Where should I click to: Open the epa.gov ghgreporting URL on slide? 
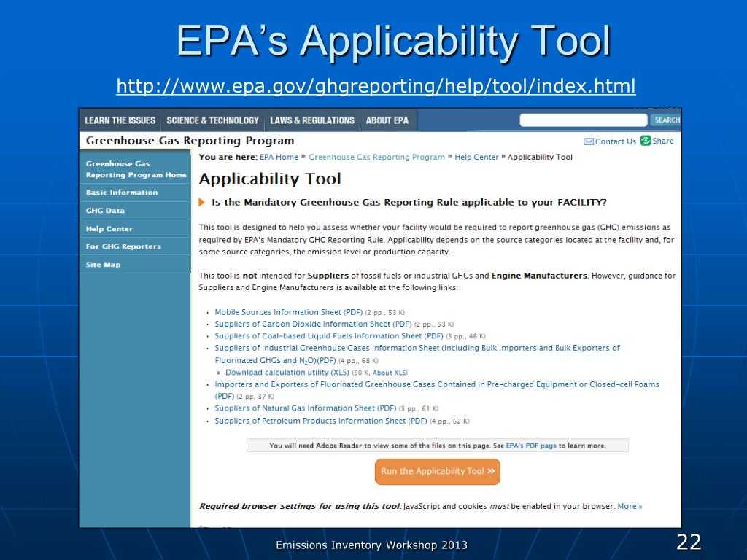coord(376,86)
